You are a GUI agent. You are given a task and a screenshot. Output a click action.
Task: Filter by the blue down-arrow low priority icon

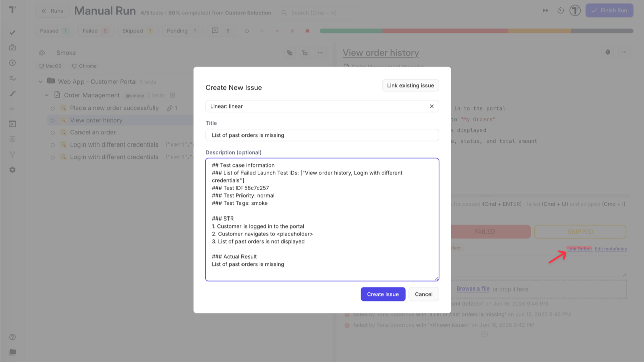262,31
